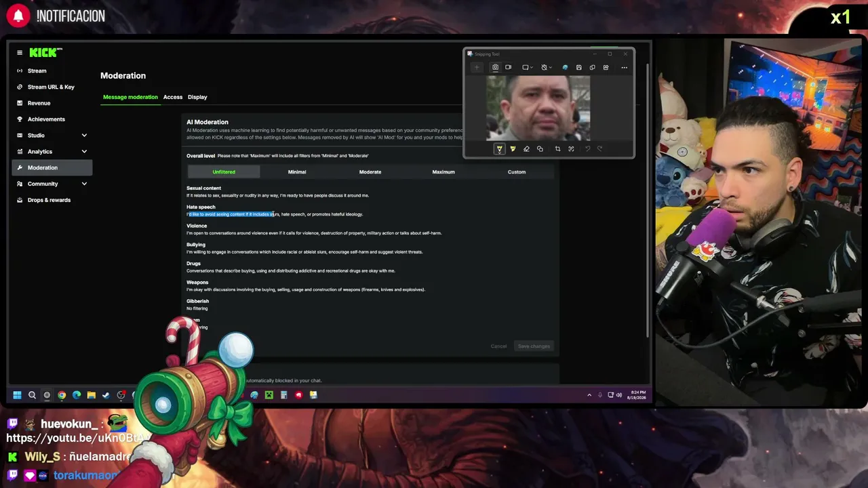Screen dimensions: 868x488
Task: Open the Kick hamburger menu
Action: [x=20, y=52]
